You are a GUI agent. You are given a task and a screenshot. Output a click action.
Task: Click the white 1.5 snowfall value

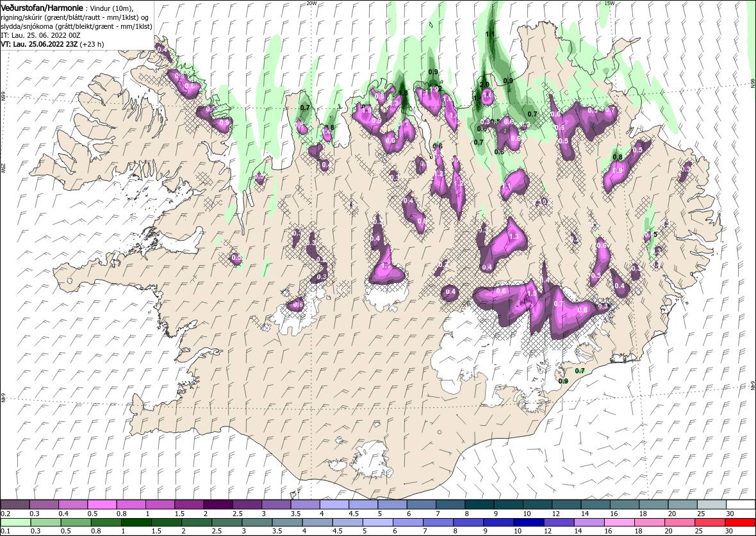532,293
